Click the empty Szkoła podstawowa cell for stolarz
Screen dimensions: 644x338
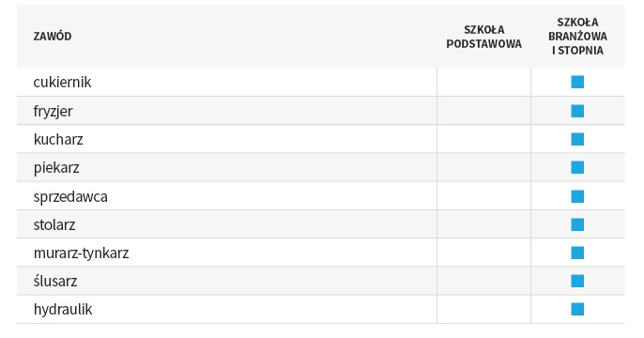483,224
